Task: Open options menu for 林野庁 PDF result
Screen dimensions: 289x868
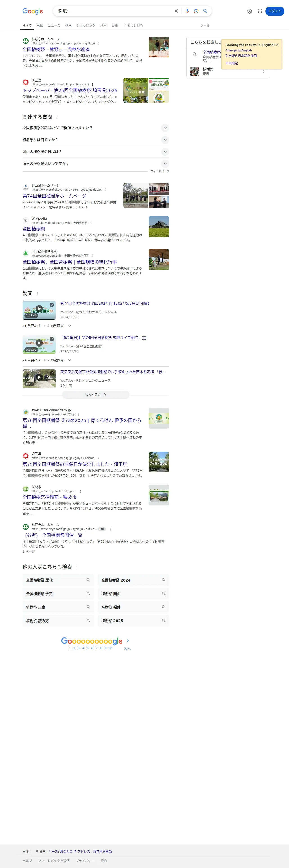Action: [110, 529]
